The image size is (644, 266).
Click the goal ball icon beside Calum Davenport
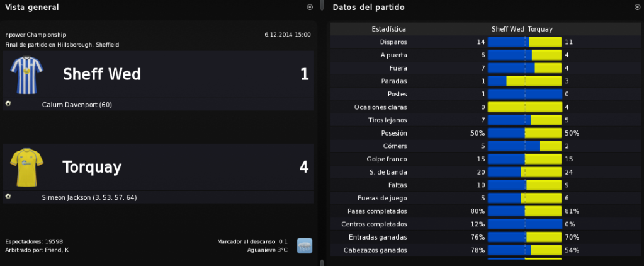[8, 103]
